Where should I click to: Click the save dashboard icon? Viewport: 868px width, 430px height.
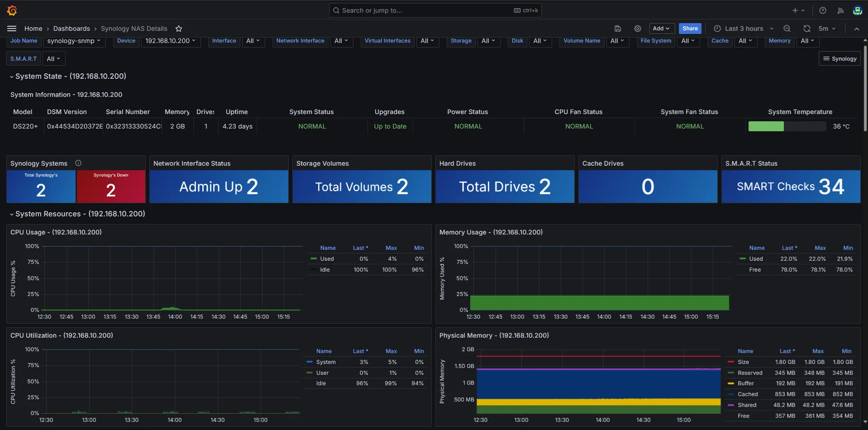click(x=617, y=29)
